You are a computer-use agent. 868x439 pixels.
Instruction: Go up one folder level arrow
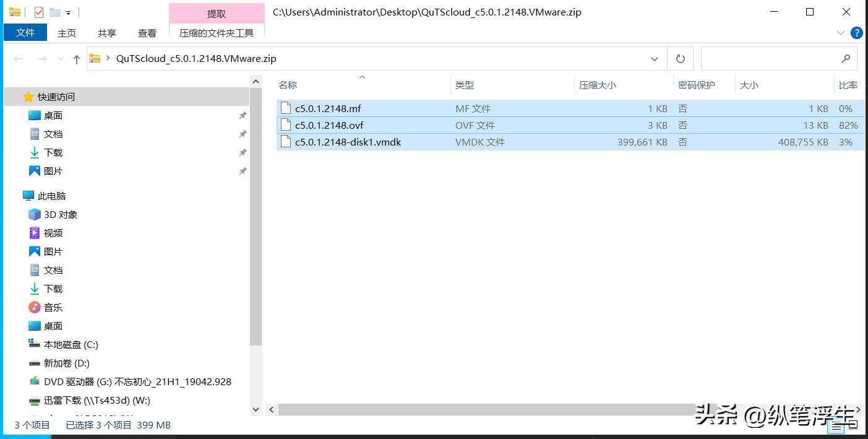(x=77, y=59)
